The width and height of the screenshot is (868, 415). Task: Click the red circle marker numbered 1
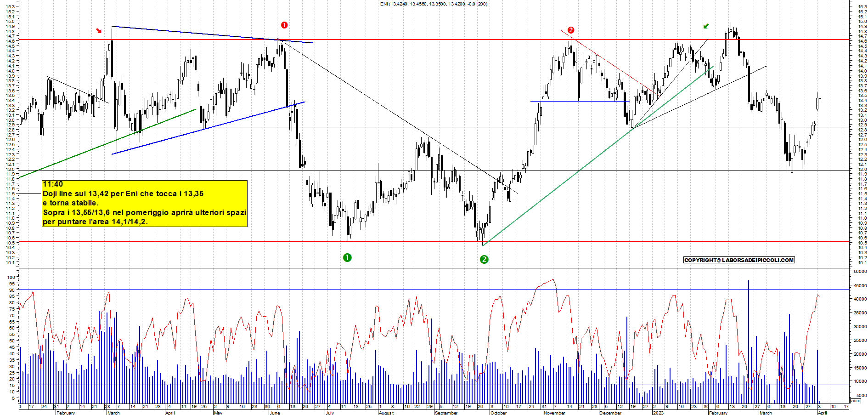284,25
